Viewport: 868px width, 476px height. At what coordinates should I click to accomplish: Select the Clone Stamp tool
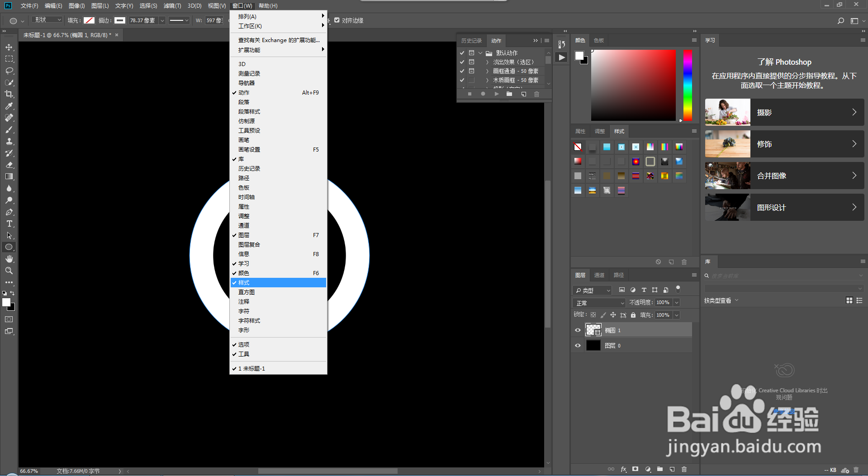click(x=9, y=141)
